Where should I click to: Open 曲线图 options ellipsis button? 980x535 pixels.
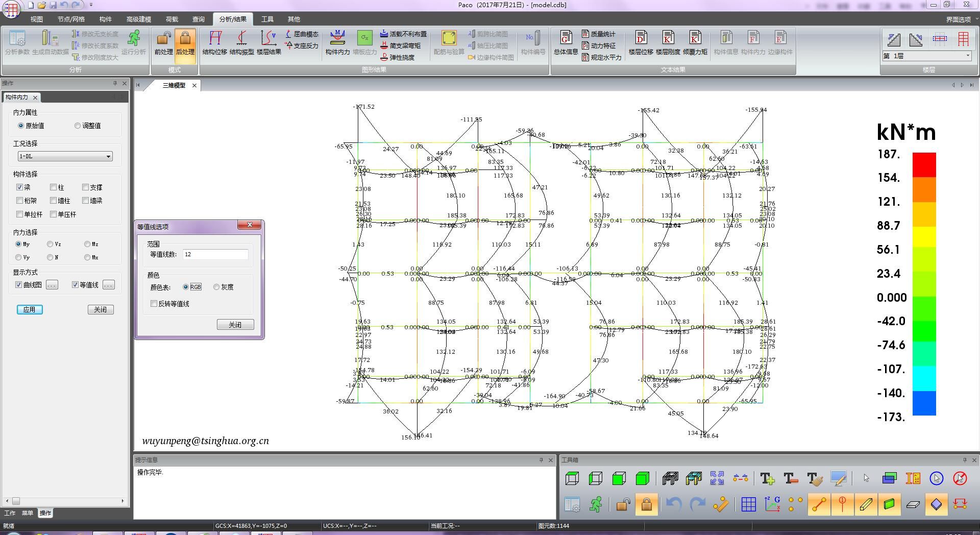click(x=52, y=285)
